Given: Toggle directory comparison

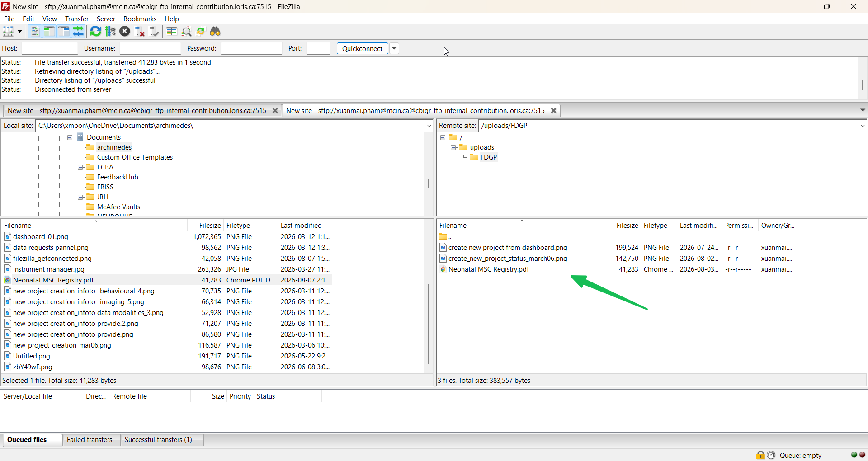Looking at the screenshot, I should 186,31.
